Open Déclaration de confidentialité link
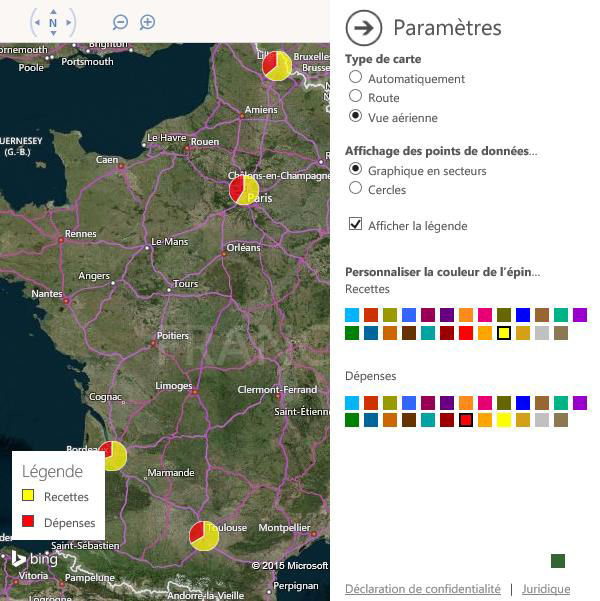Viewport: 600px width, 601px height. pos(423,589)
